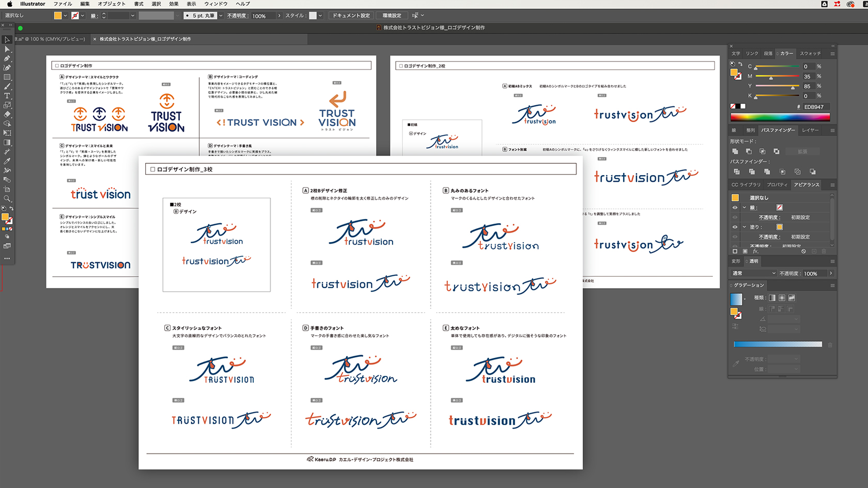Expand opacity slider arrow in Transparency panel
The image size is (868, 488).
click(831, 273)
